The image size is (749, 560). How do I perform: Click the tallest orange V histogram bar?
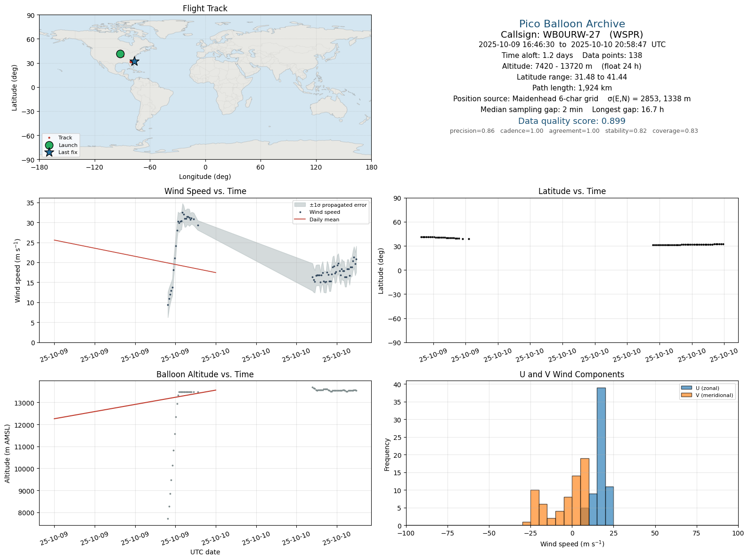coord(585,492)
